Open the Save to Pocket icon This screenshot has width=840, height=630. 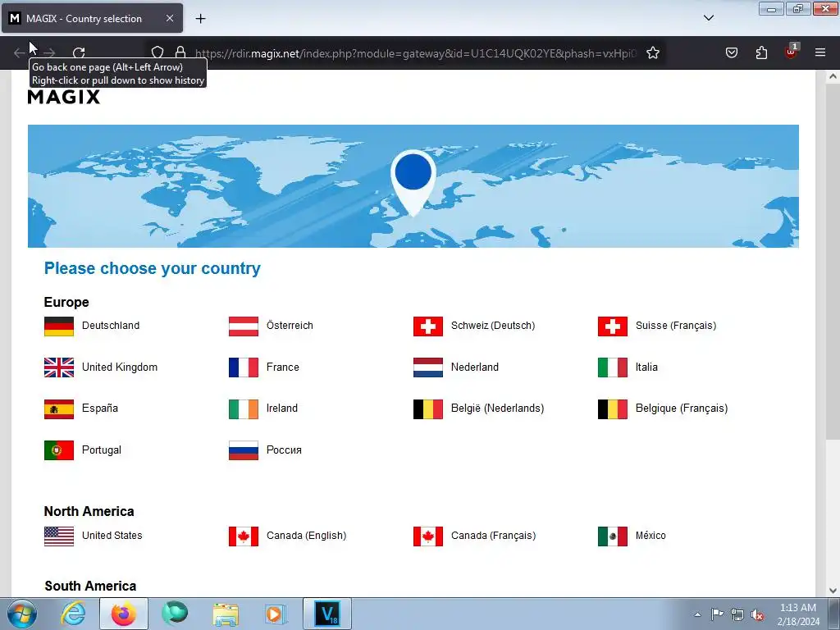coord(731,52)
